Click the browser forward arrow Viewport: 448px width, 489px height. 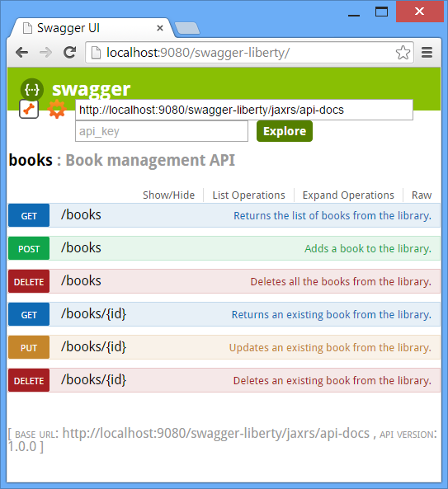[46, 53]
